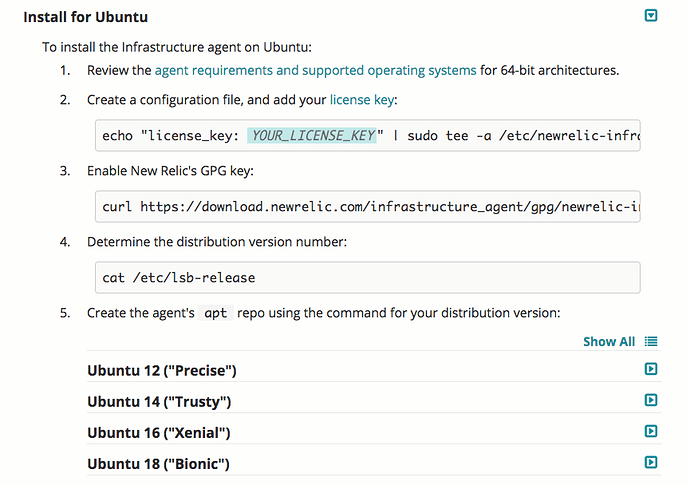Expand Ubuntu 18 ("Bionic") arrow icon
This screenshot has height=485, width=690.
tap(651, 462)
